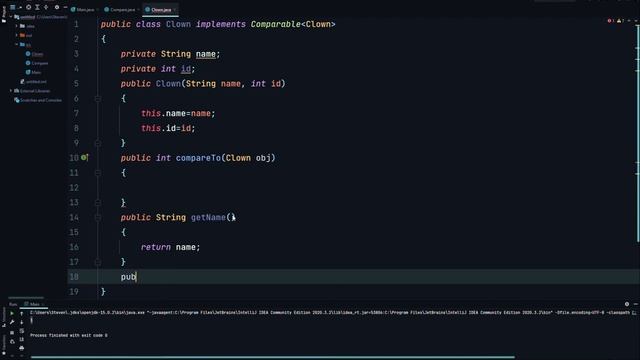
Task: Click the editor vertical scrollbar
Action: (x=638, y=133)
